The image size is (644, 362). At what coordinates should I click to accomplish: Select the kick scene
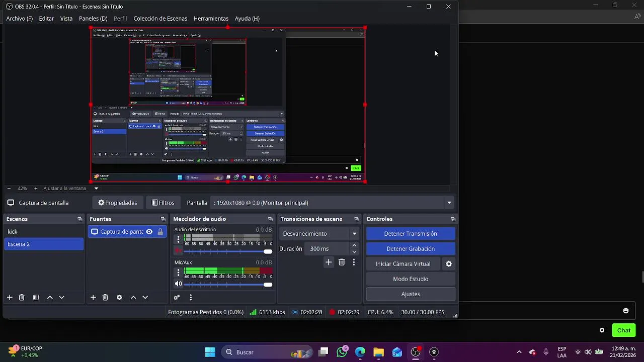click(x=44, y=232)
